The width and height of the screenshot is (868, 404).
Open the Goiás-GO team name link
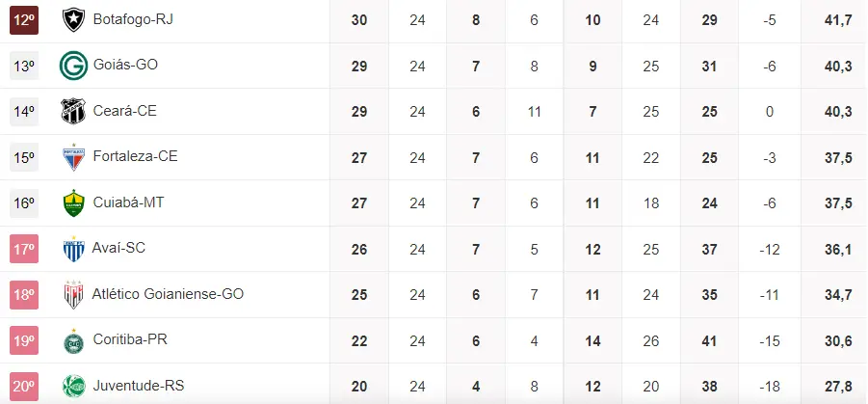coord(125,66)
